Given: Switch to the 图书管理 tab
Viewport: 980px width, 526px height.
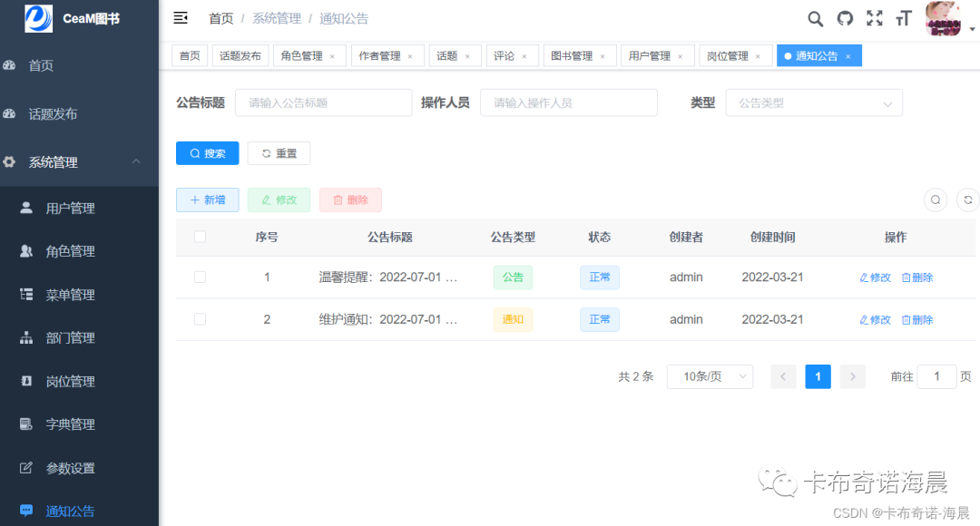Looking at the screenshot, I should 572,55.
